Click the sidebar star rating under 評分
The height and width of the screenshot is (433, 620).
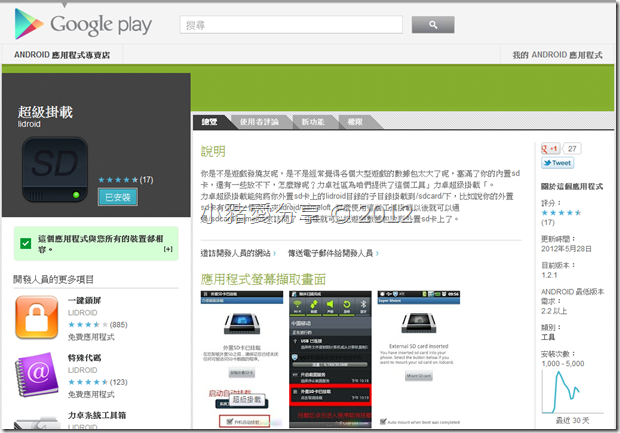561,213
